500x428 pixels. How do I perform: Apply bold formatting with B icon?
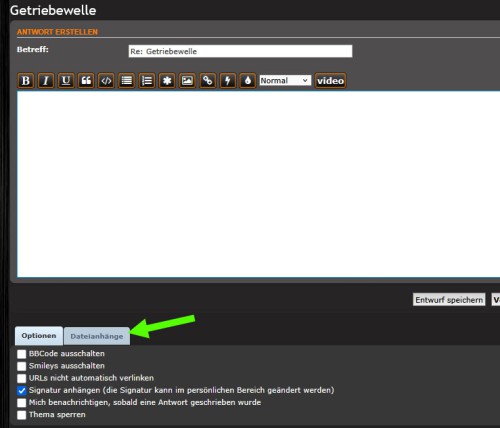click(x=26, y=81)
